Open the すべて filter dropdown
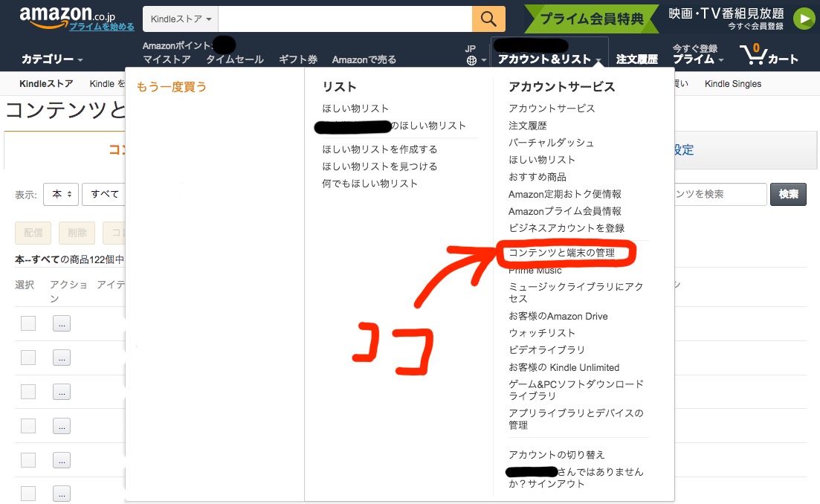The height and width of the screenshot is (504, 820). [x=104, y=194]
